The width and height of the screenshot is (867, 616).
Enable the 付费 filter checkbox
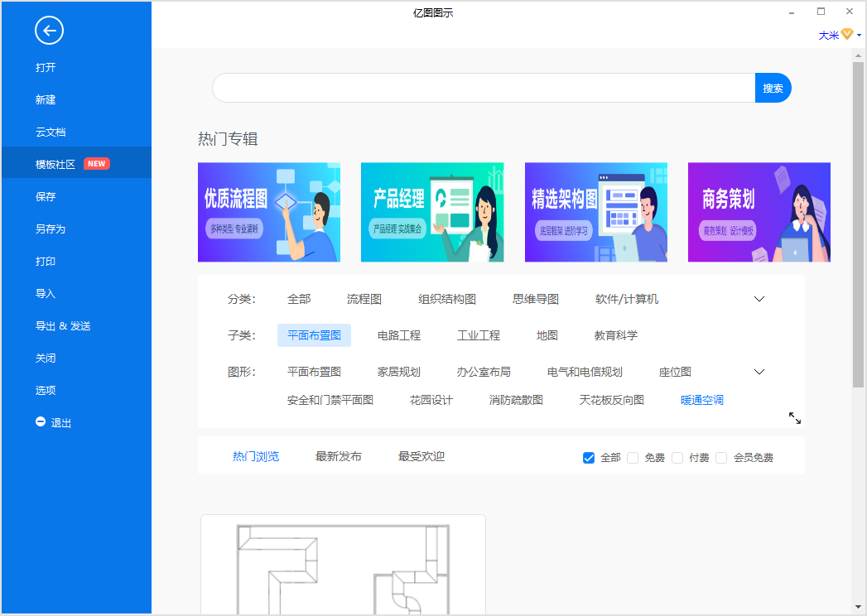pos(677,458)
